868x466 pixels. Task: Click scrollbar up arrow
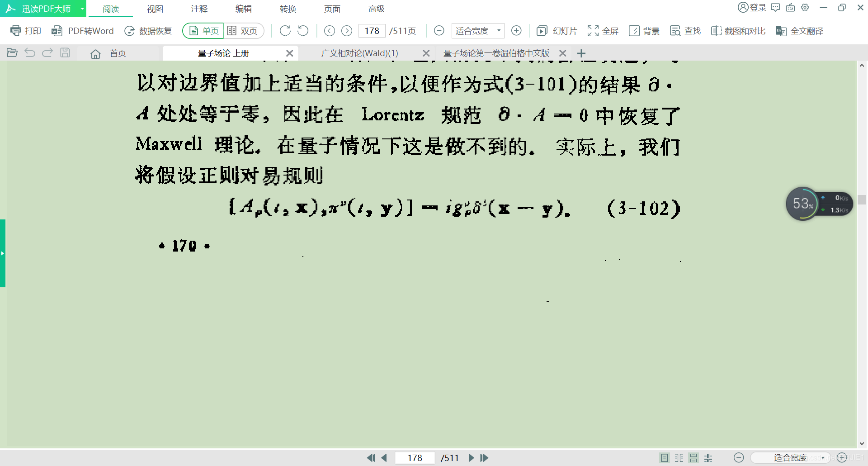point(862,66)
